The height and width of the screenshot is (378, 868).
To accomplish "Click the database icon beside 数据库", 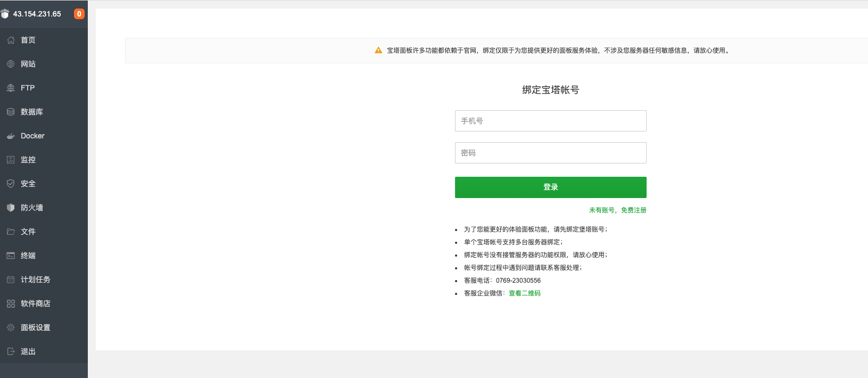I will (x=11, y=112).
